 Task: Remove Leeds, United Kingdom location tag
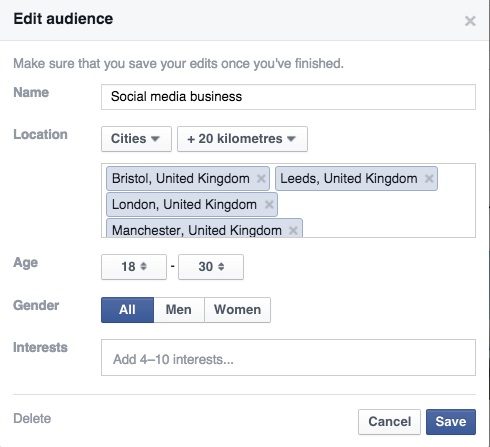click(x=429, y=179)
